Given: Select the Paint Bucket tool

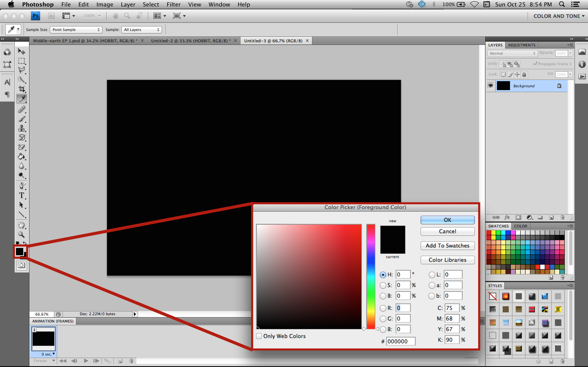Looking at the screenshot, I should click(x=21, y=157).
